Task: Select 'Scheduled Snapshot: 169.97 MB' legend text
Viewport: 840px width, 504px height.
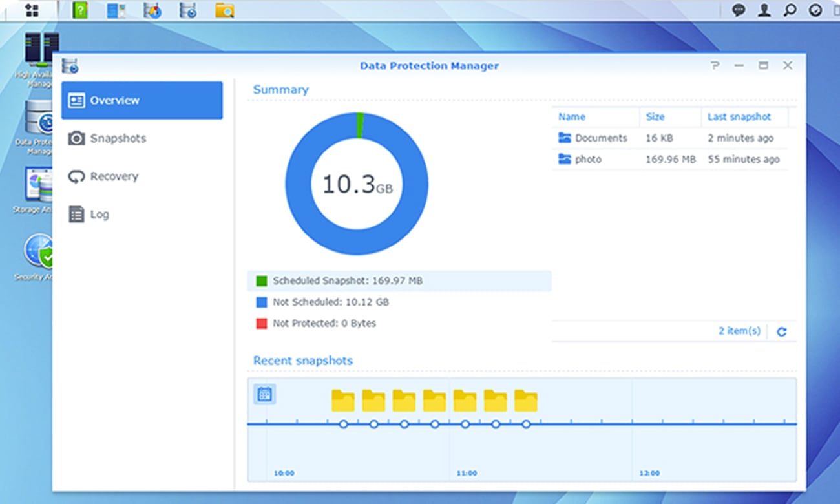Action: click(x=348, y=281)
